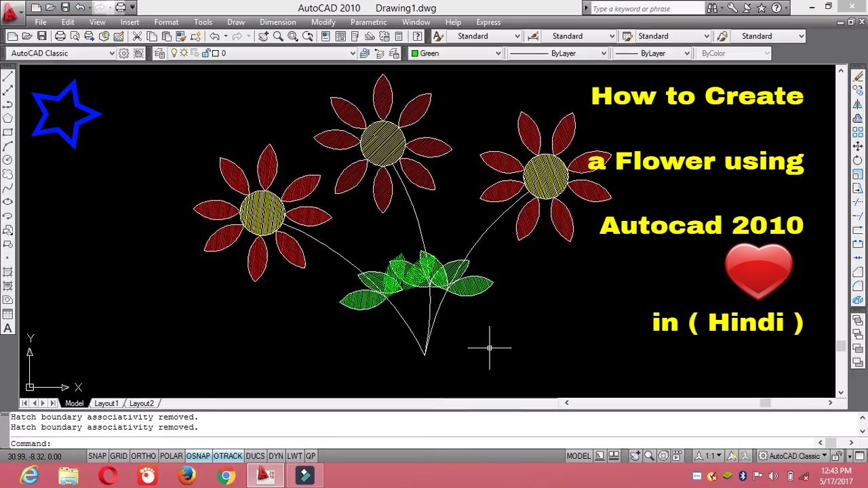Open the Format menu
Image resolution: width=868 pixels, height=488 pixels.
166,22
